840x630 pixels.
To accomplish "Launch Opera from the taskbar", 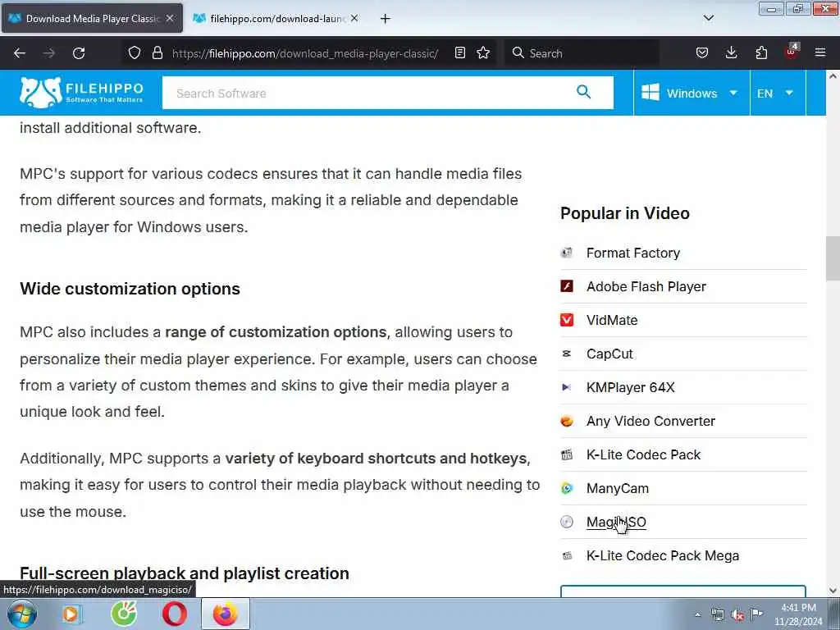I will click(175, 614).
